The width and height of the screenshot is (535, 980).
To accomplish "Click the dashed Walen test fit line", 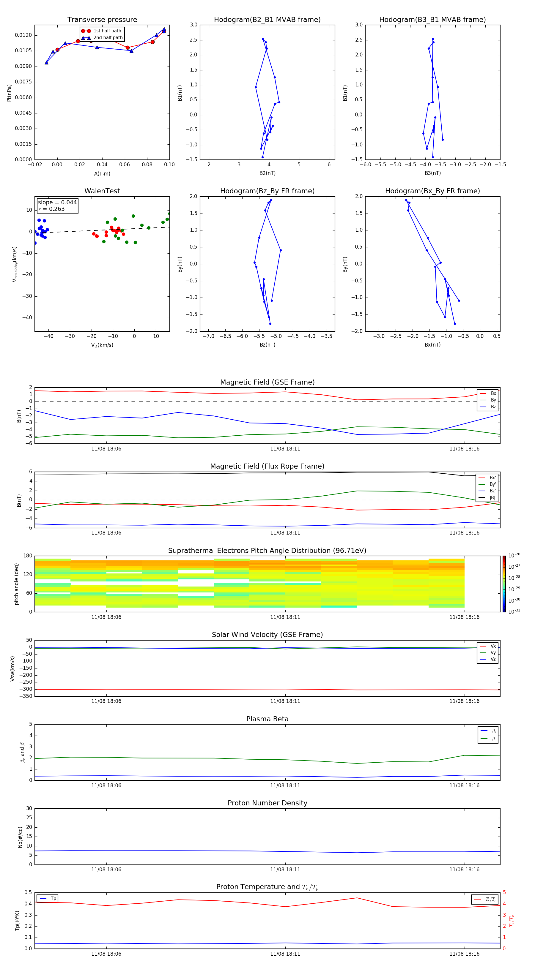I will [102, 230].
